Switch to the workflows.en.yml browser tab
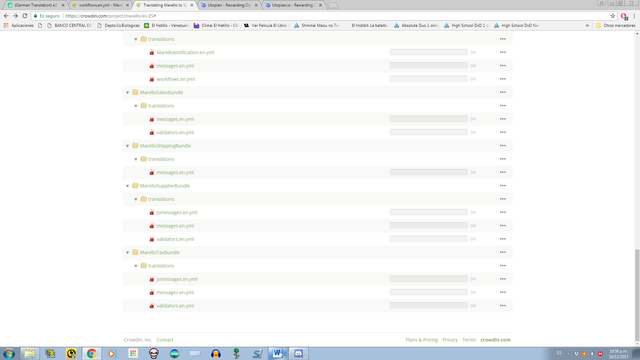 pyautogui.click(x=100, y=5)
